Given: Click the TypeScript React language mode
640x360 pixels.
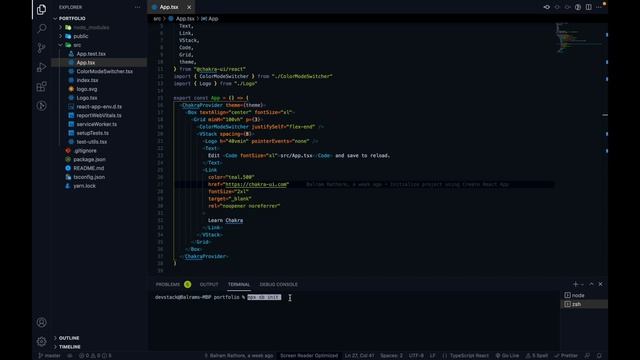Looking at the screenshot, I should (x=465, y=356).
